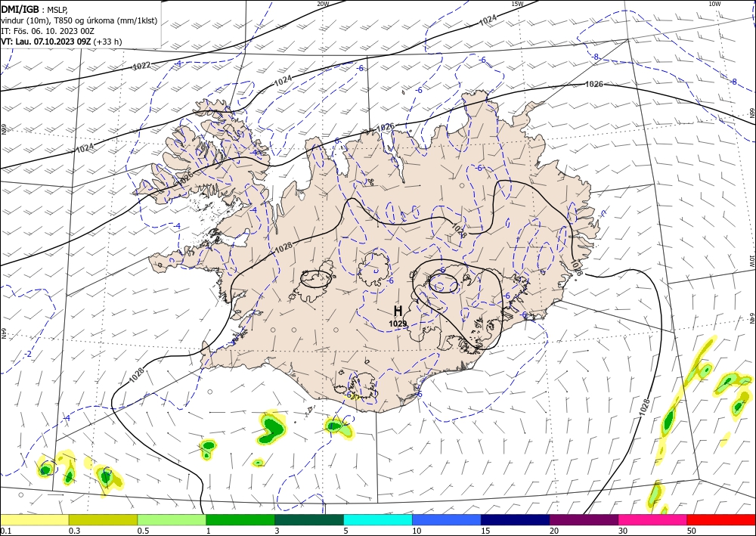Click the "0.3" legend scale value
The height and width of the screenshot is (536, 756).
click(74, 531)
